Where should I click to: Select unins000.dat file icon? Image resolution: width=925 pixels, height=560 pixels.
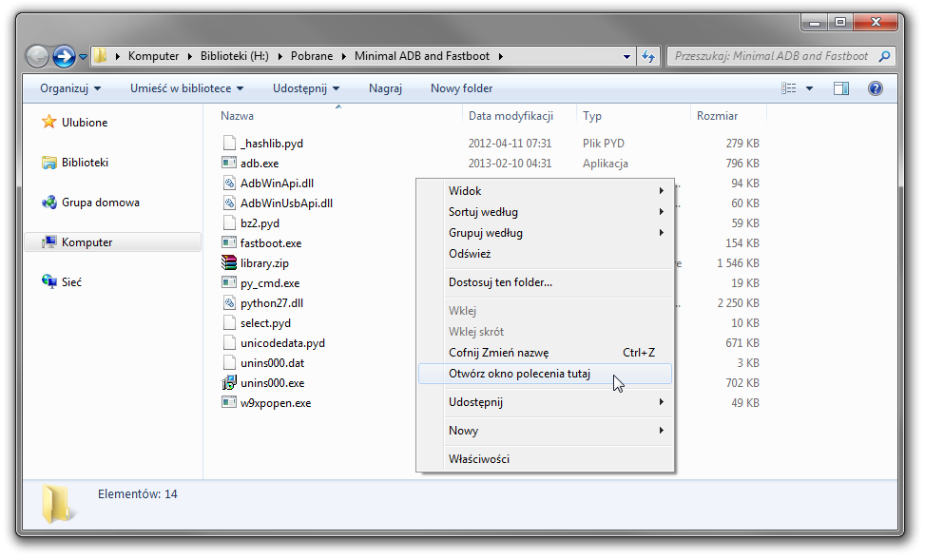(x=229, y=363)
